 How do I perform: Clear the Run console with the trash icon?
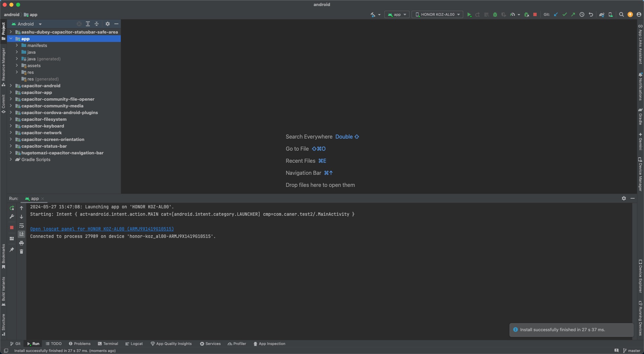21,252
